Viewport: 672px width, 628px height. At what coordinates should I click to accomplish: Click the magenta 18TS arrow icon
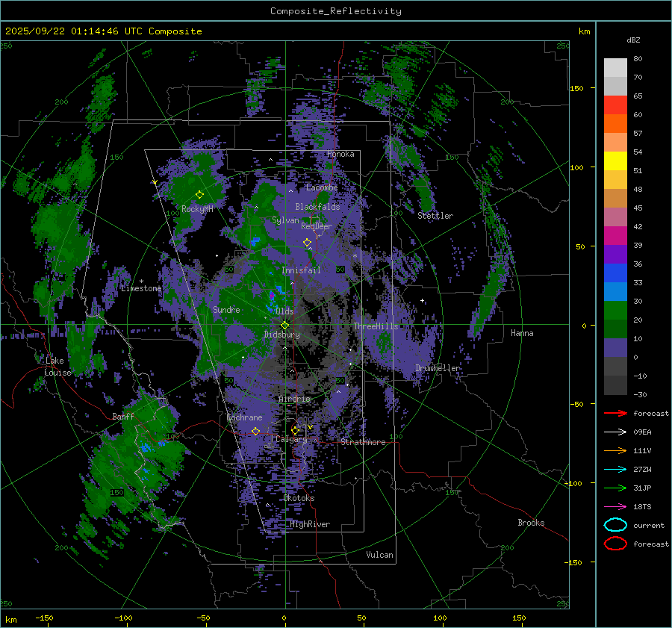615,506
